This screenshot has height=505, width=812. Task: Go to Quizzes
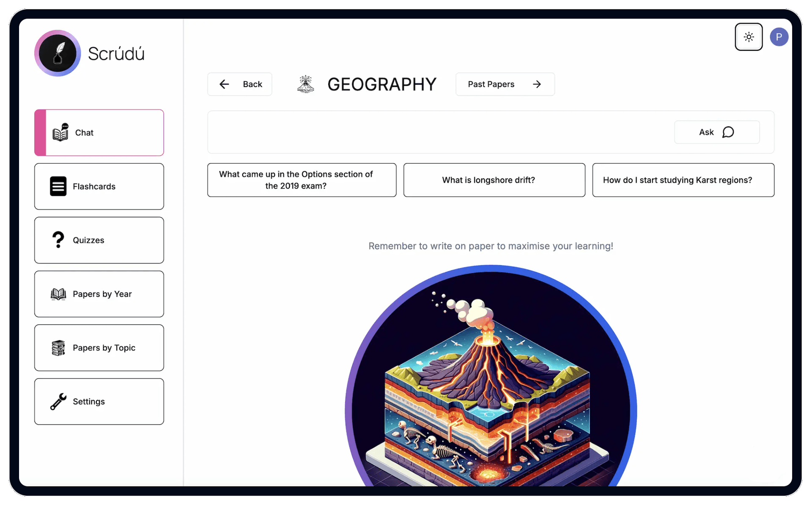pos(99,240)
